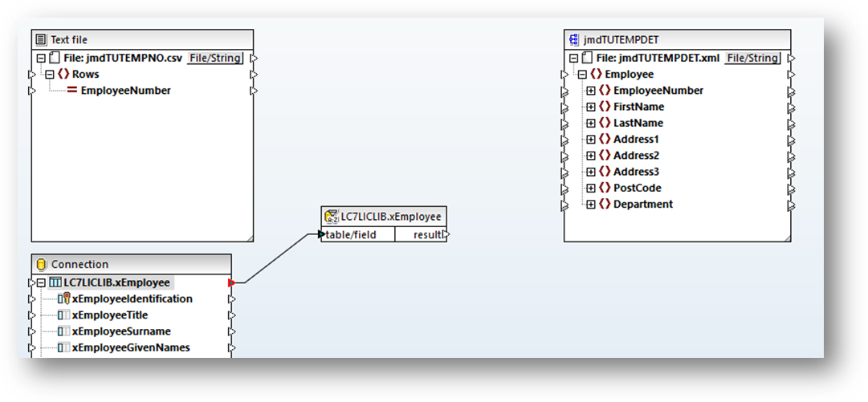Collapse the Employee element node

[x=582, y=74]
